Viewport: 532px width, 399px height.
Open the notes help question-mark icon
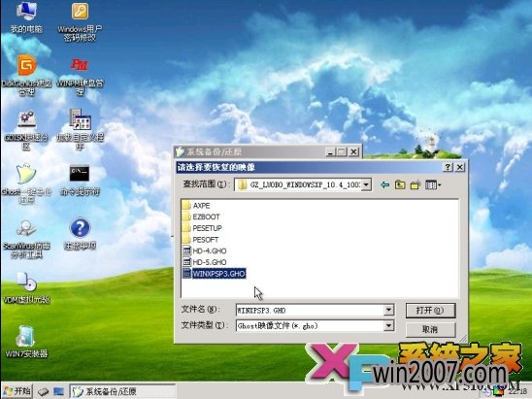coord(80,233)
